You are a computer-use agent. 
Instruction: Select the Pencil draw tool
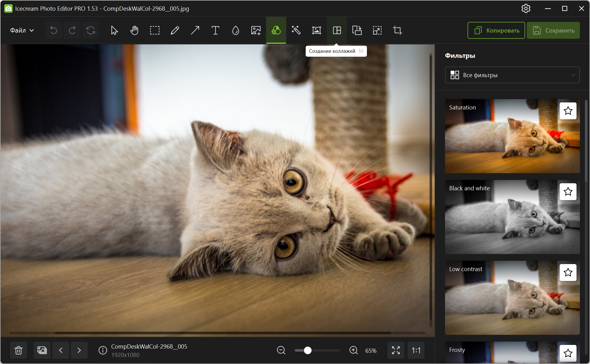[x=175, y=30]
